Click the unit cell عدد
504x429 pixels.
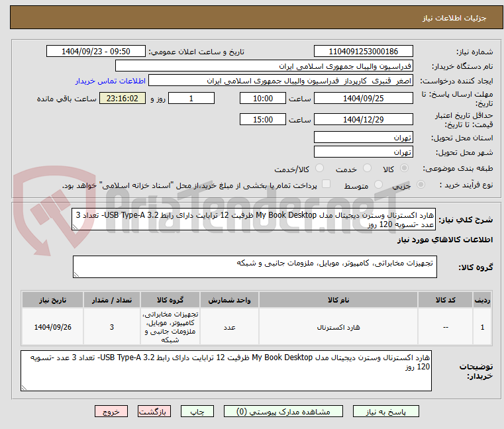229,327
